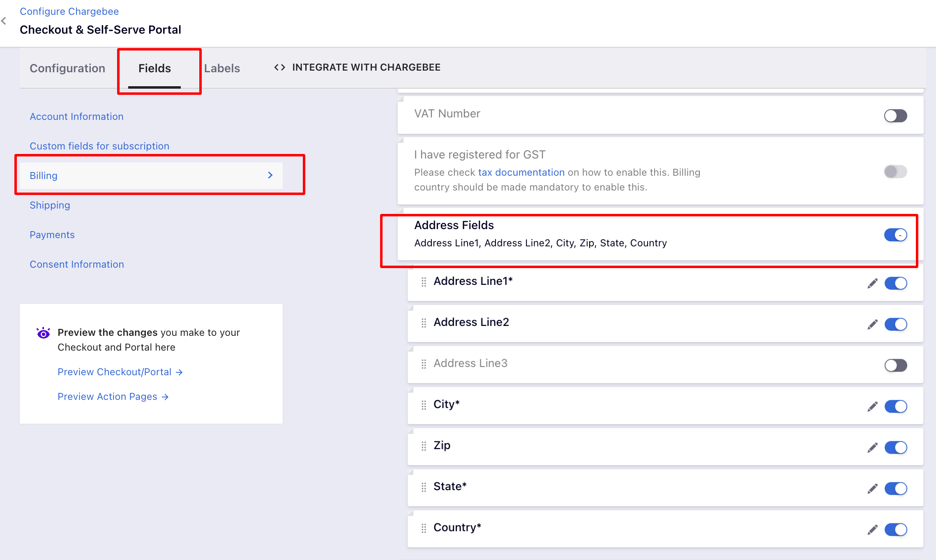Go back using the left chevron arrow
936x560 pixels.
pos(4,21)
